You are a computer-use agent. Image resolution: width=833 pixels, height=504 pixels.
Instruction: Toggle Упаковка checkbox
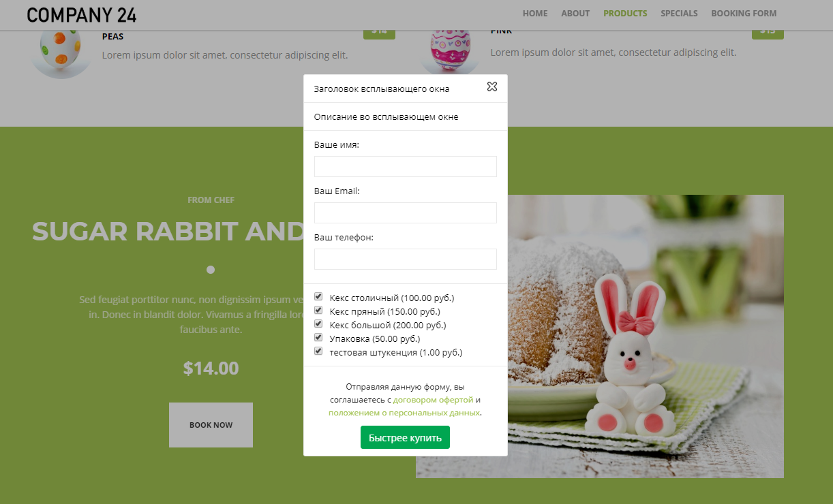coord(318,337)
